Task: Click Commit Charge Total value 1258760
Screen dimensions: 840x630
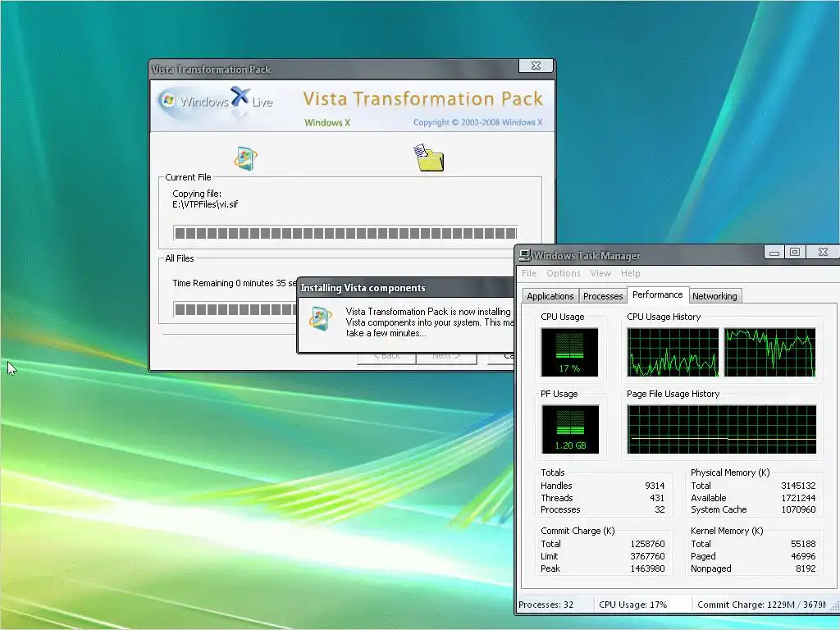Action: click(x=647, y=545)
